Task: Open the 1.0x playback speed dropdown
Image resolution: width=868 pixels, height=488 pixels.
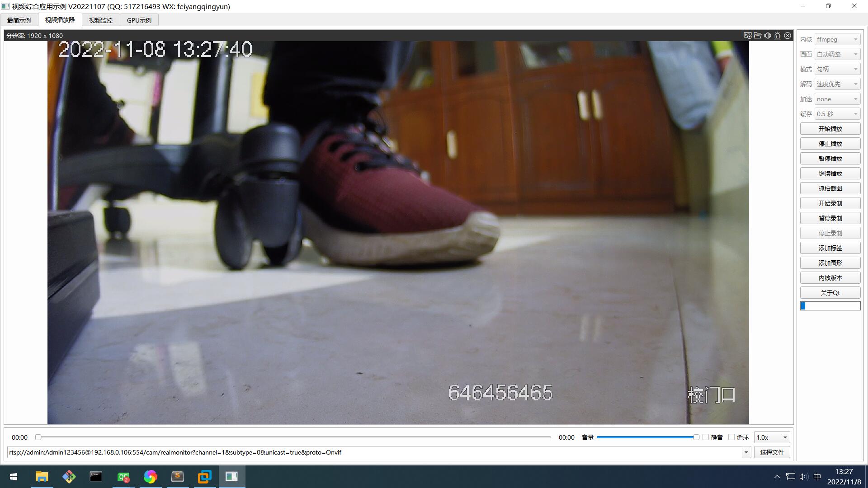Action: click(x=772, y=437)
